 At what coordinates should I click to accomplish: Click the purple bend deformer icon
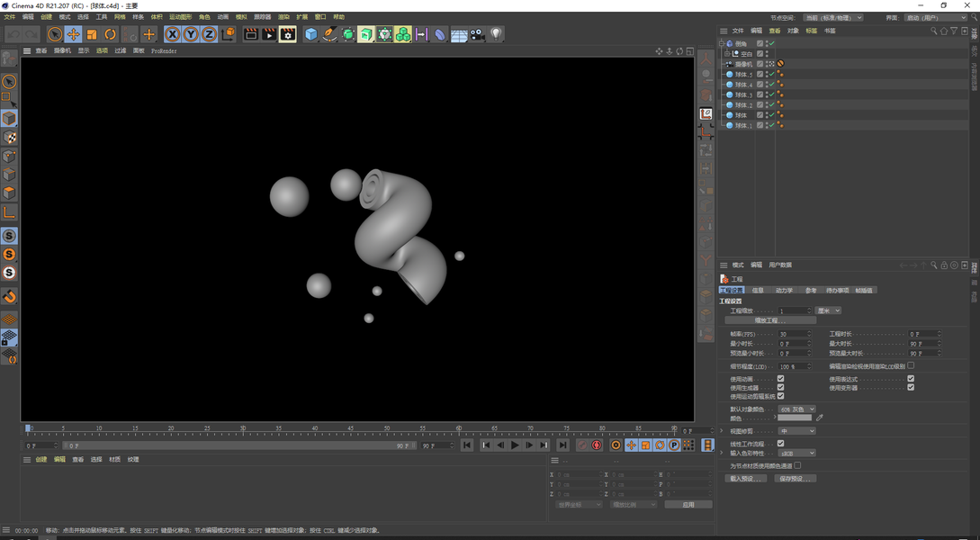tap(440, 34)
